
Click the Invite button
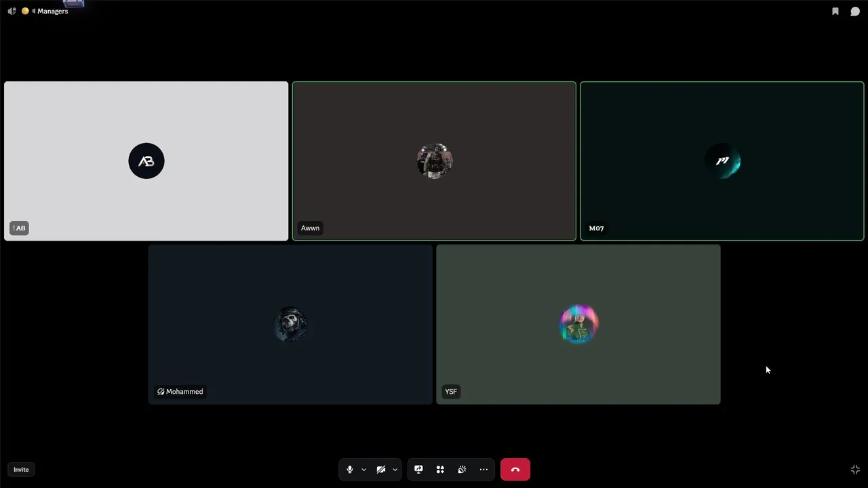click(21, 470)
